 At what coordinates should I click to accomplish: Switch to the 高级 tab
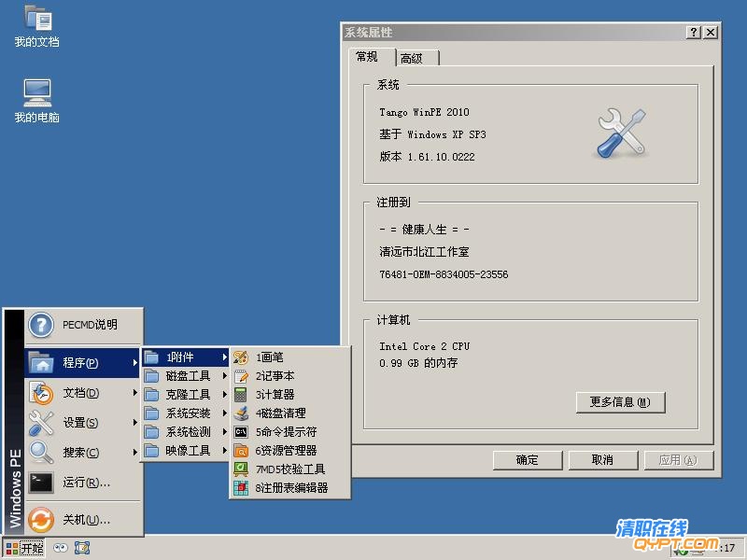(416, 58)
